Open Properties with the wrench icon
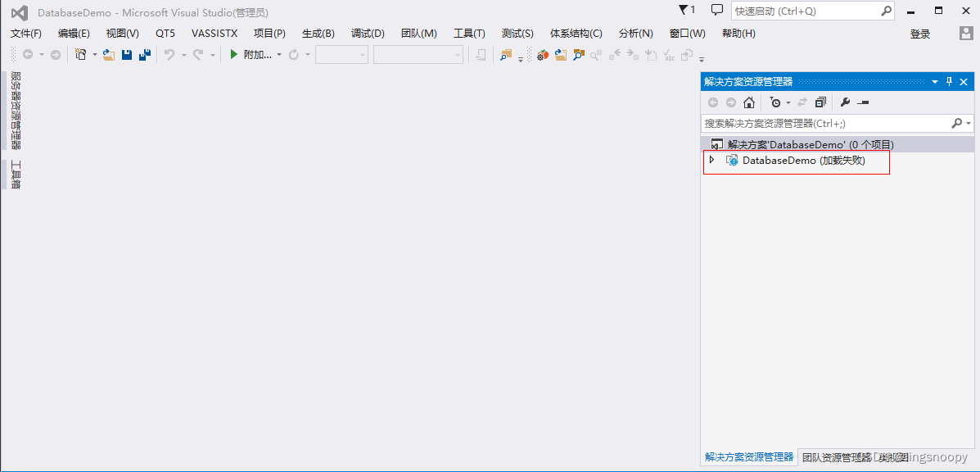Image resolution: width=980 pixels, height=472 pixels. 845,102
